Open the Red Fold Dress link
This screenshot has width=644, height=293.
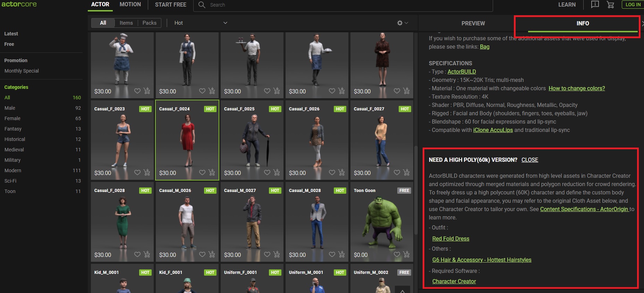(x=451, y=239)
